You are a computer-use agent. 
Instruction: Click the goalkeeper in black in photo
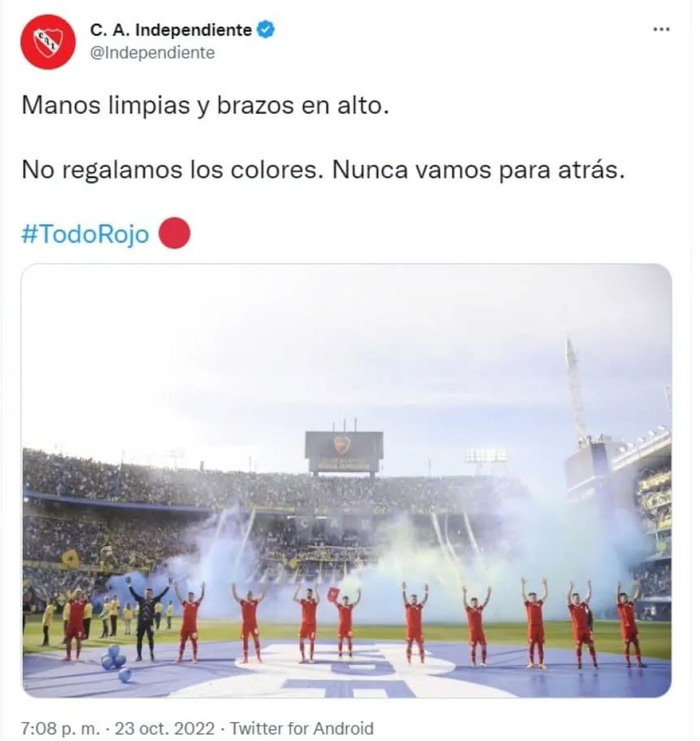point(145,620)
